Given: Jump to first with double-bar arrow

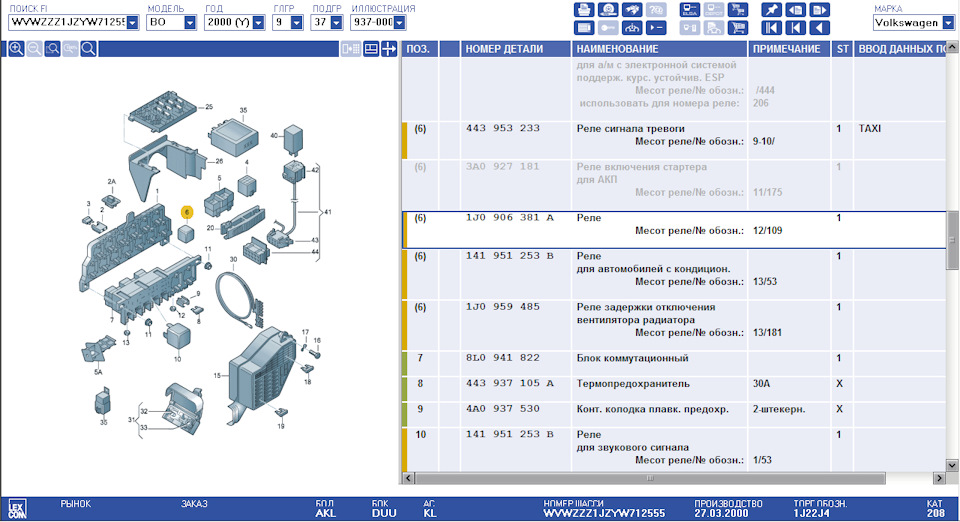Looking at the screenshot, I should (x=771, y=28).
